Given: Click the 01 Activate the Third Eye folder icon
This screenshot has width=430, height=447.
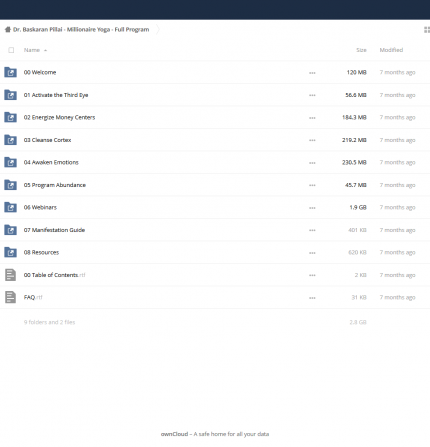Looking at the screenshot, I should point(11,95).
